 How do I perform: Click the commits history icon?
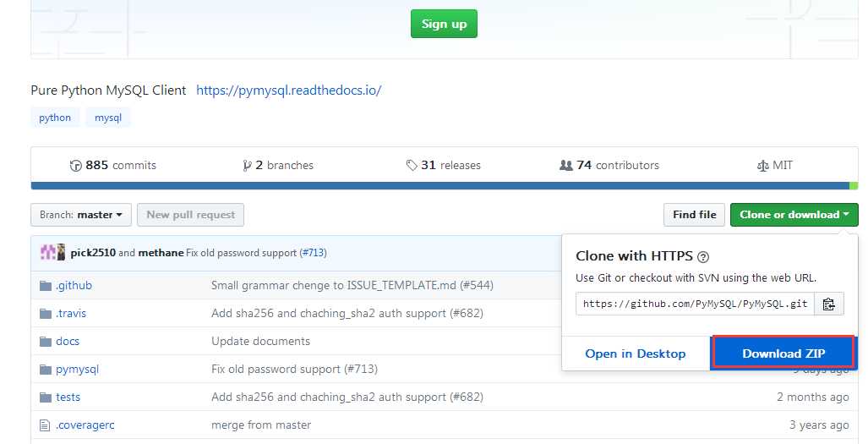(x=76, y=166)
